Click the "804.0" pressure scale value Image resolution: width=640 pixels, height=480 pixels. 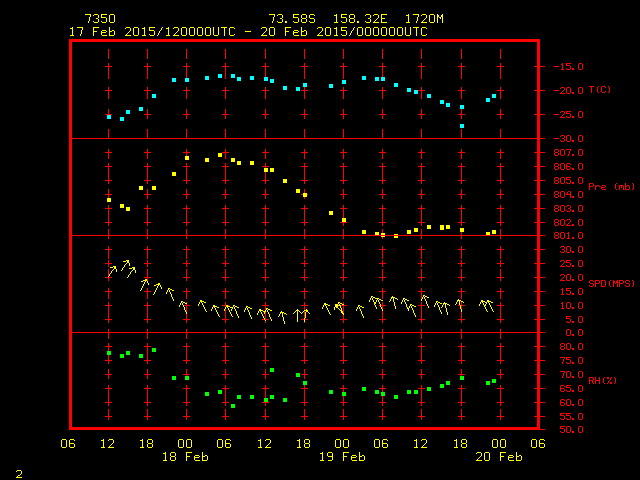(x=568, y=195)
